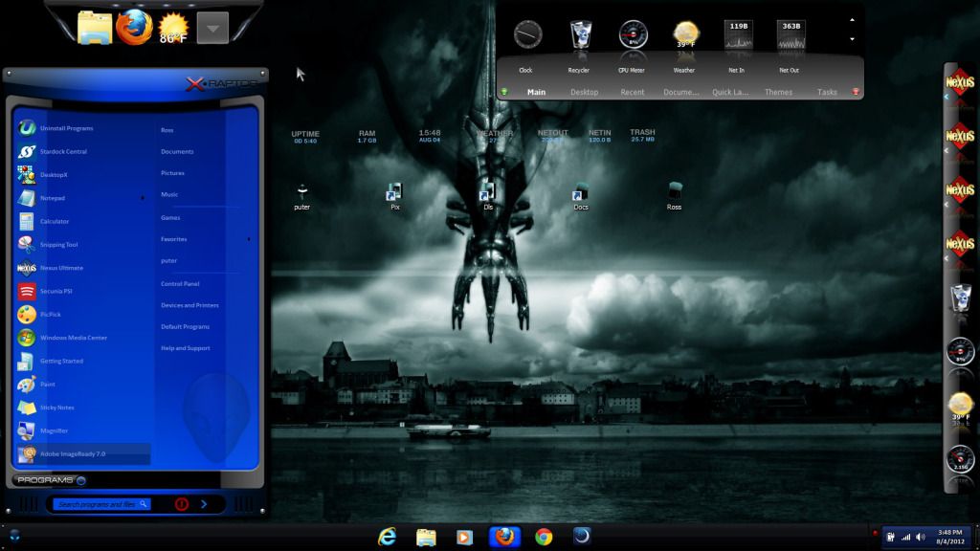Viewport: 980px width, 551px height.
Task: Open Help and Support link
Action: click(185, 348)
